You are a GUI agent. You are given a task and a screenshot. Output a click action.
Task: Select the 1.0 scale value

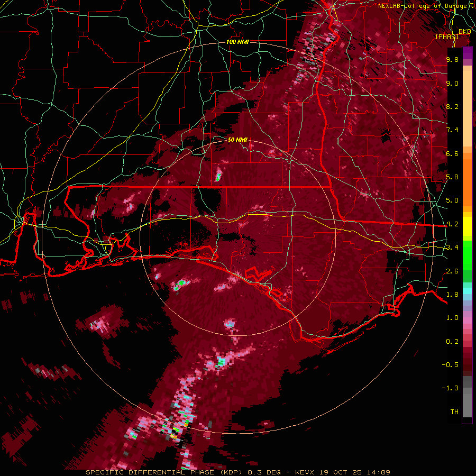pyautogui.click(x=452, y=318)
